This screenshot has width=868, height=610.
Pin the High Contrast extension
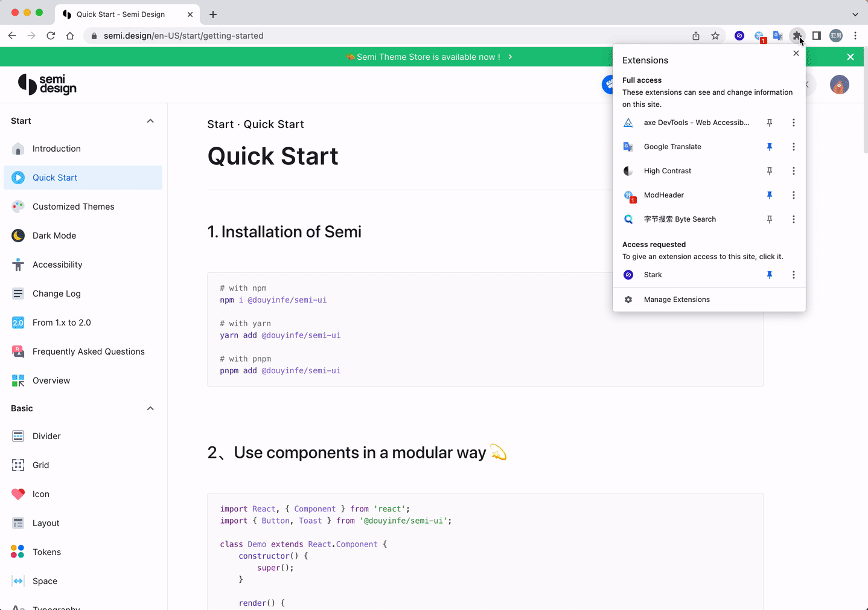click(x=770, y=171)
